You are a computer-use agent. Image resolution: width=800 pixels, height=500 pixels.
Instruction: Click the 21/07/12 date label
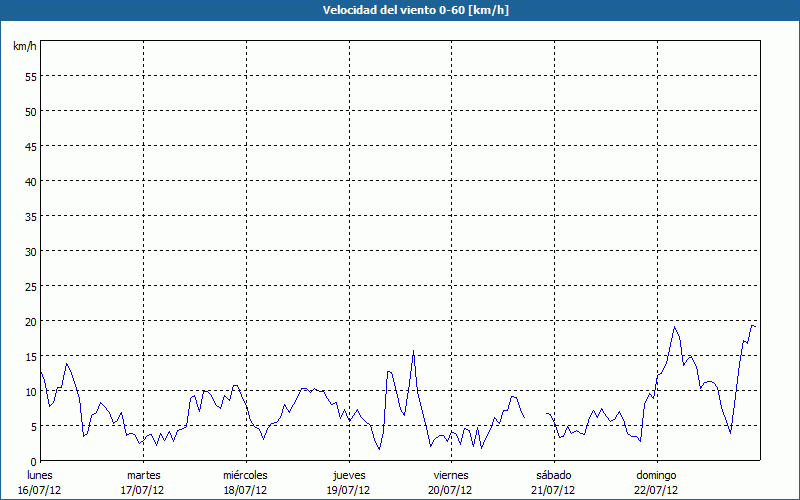[554, 490]
